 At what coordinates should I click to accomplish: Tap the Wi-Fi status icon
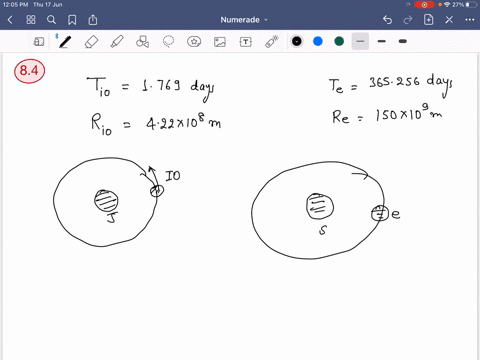click(447, 5)
